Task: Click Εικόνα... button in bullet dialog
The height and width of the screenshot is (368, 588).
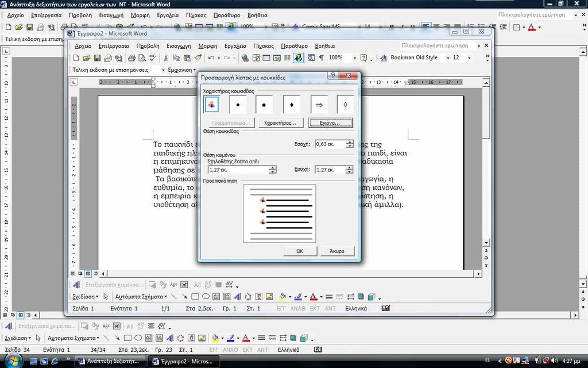Action: click(330, 123)
